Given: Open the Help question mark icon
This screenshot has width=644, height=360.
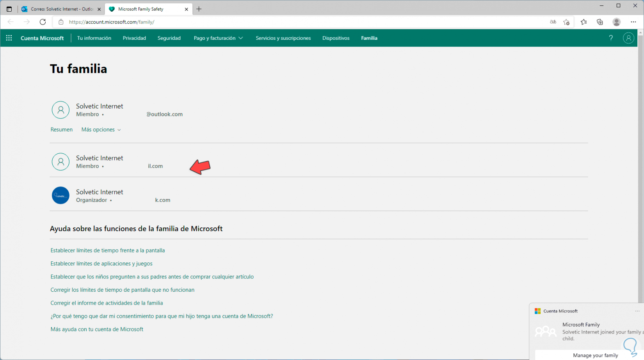Looking at the screenshot, I should 611,38.
